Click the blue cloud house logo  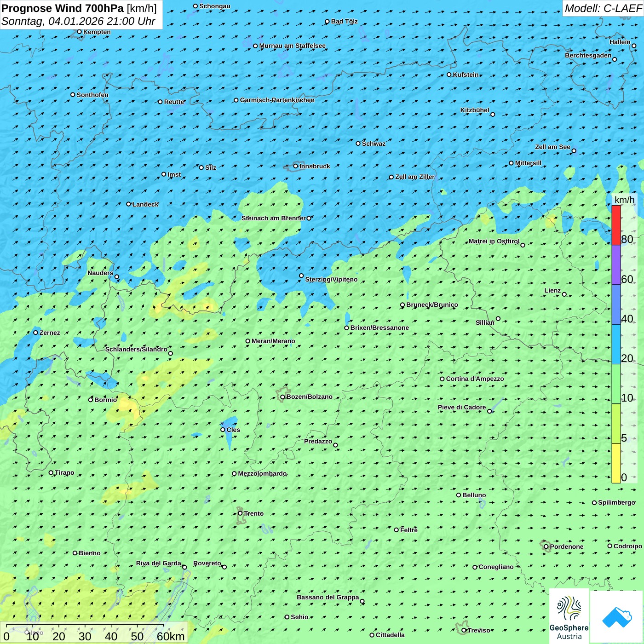click(x=617, y=617)
